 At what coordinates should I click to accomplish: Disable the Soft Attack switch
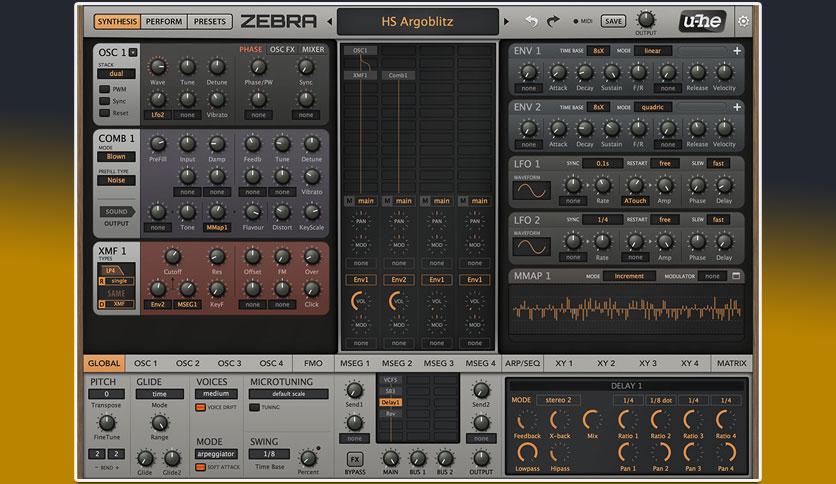pyautogui.click(x=200, y=467)
